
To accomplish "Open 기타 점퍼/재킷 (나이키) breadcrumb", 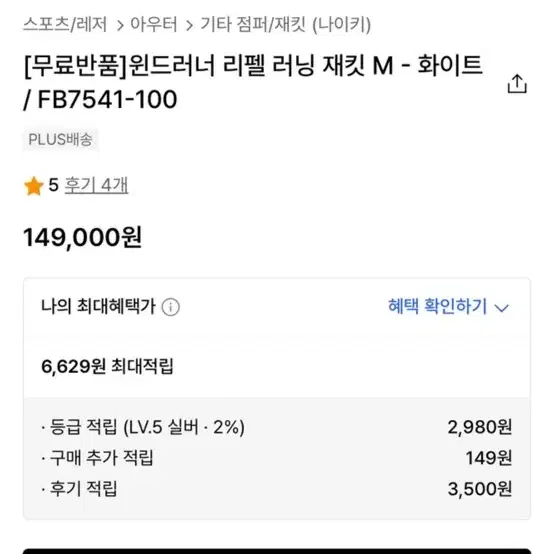I will (286, 25).
